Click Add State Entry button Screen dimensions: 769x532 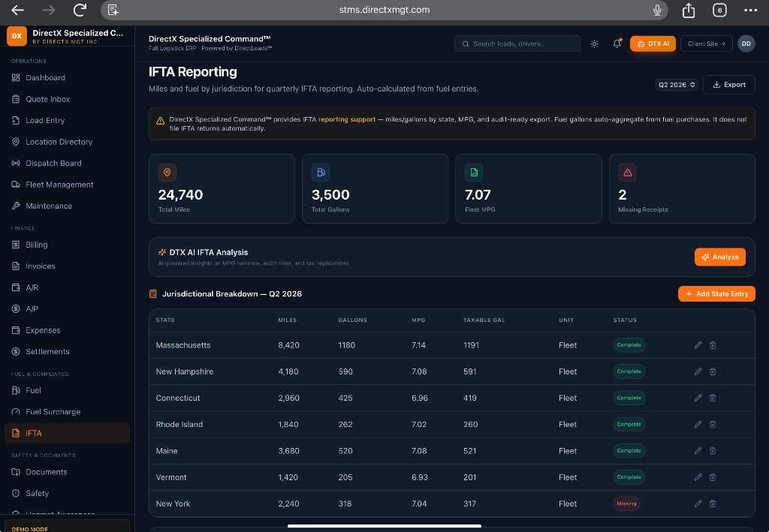(x=716, y=294)
